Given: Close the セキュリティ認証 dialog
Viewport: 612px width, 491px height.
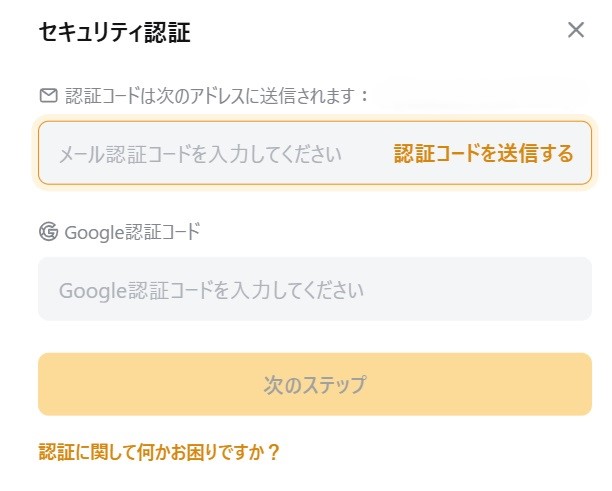Looking at the screenshot, I should pyautogui.click(x=575, y=30).
